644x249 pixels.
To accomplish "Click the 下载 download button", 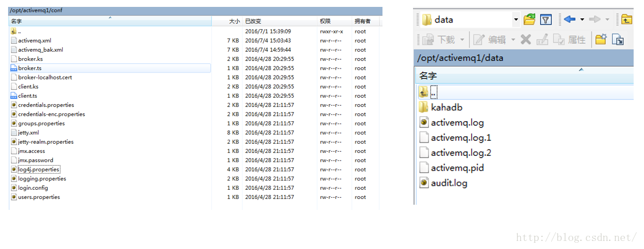I will pos(438,39).
